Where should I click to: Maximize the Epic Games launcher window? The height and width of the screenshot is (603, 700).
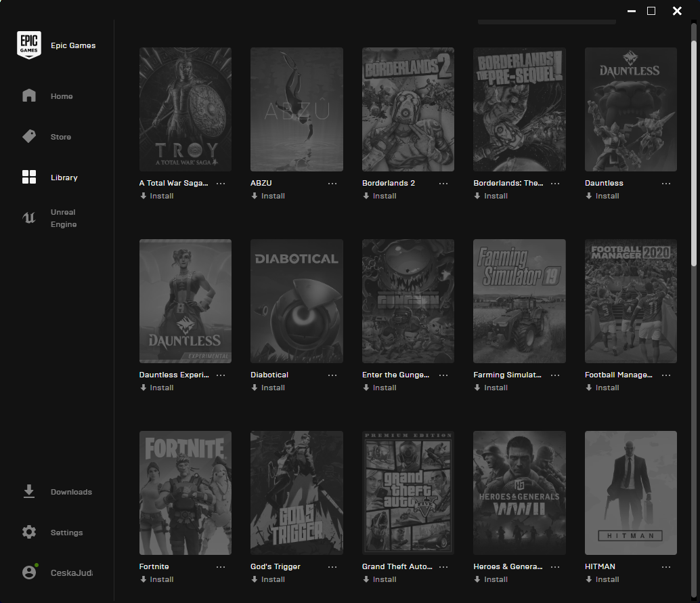point(651,11)
